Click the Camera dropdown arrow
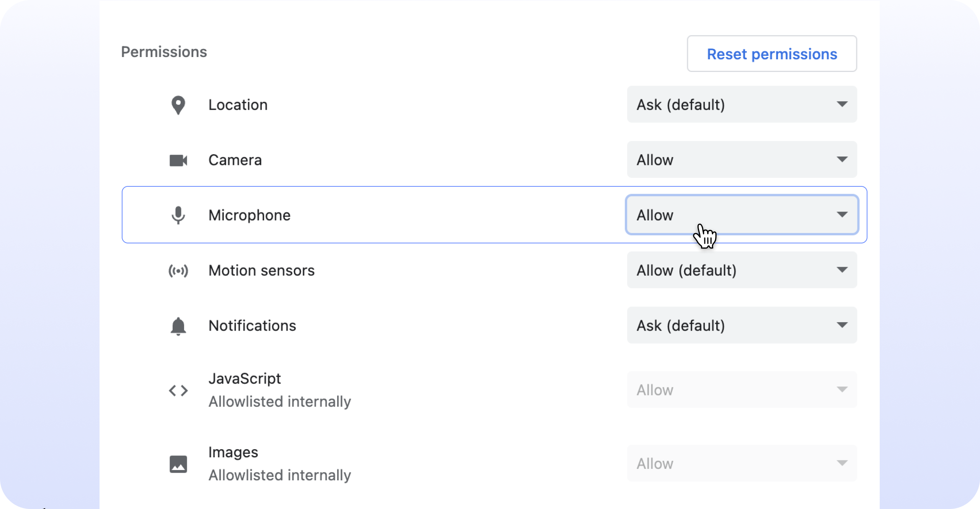Viewport: 980px width, 509px height. click(x=842, y=160)
